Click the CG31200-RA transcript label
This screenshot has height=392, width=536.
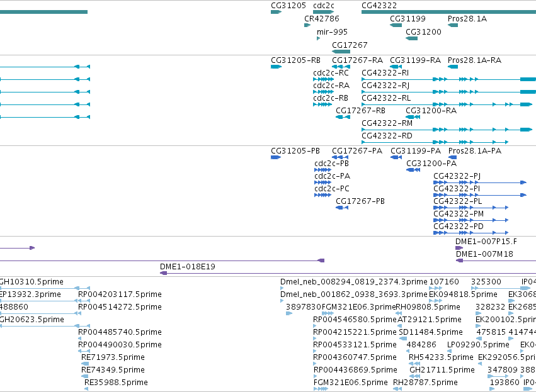(431, 111)
